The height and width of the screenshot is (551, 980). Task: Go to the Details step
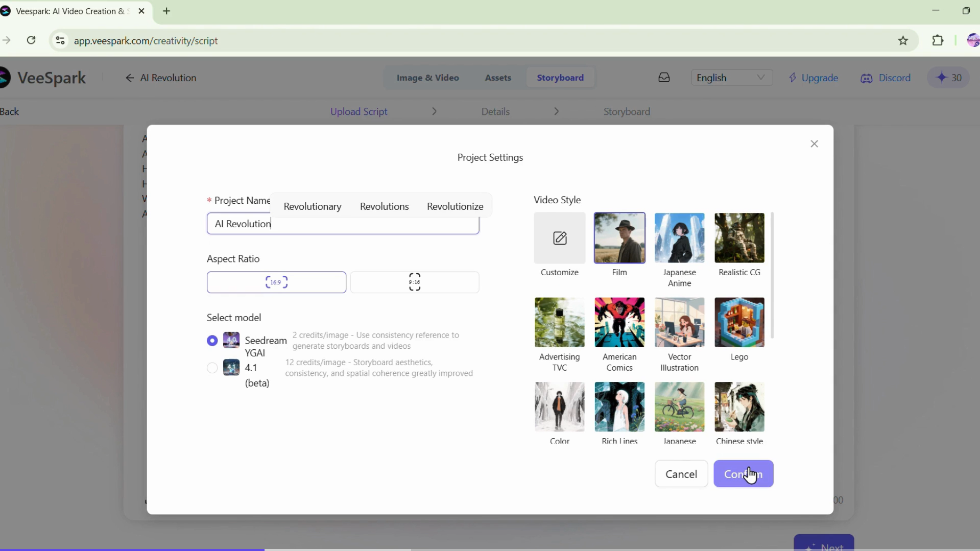(495, 111)
